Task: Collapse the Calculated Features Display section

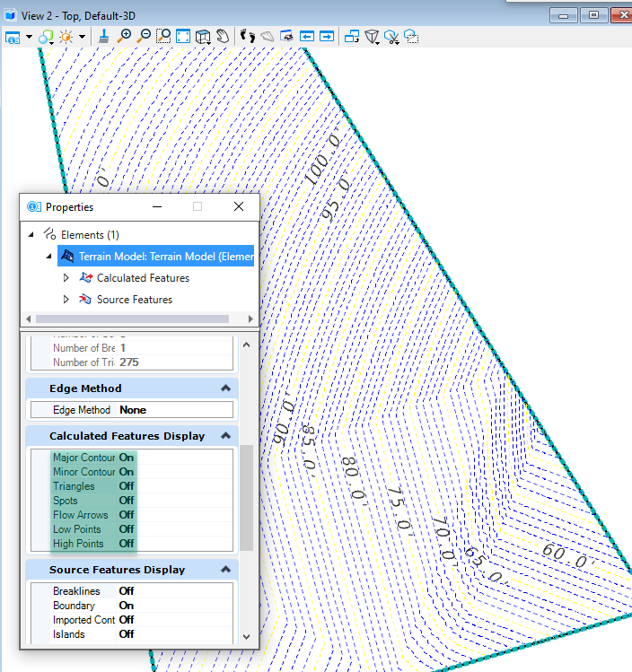Action: 225,436
